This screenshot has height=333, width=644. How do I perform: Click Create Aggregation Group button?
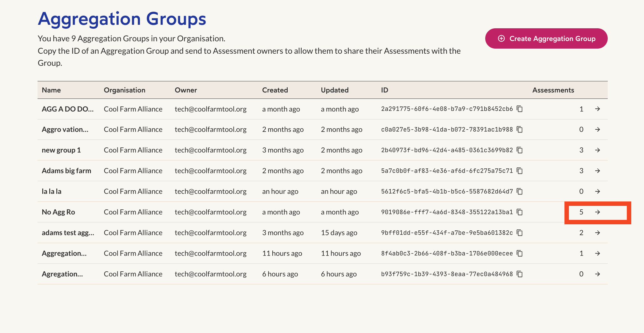(546, 38)
